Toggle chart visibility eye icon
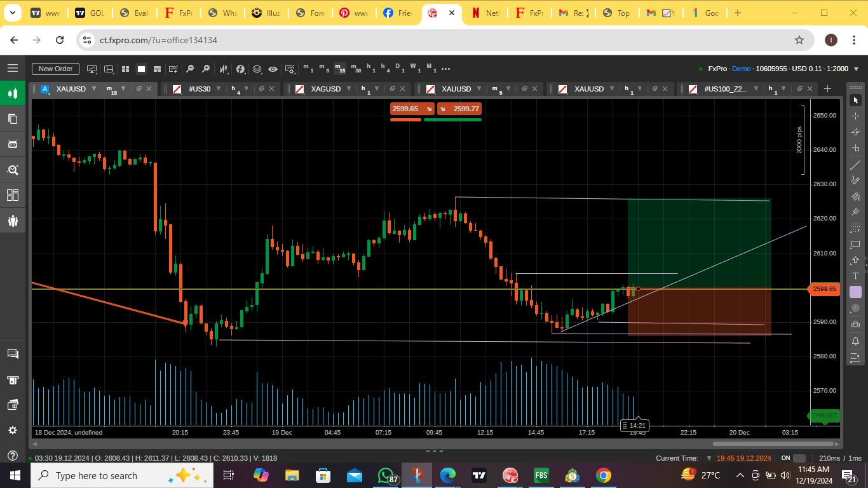The height and width of the screenshot is (488, 868). click(273, 69)
